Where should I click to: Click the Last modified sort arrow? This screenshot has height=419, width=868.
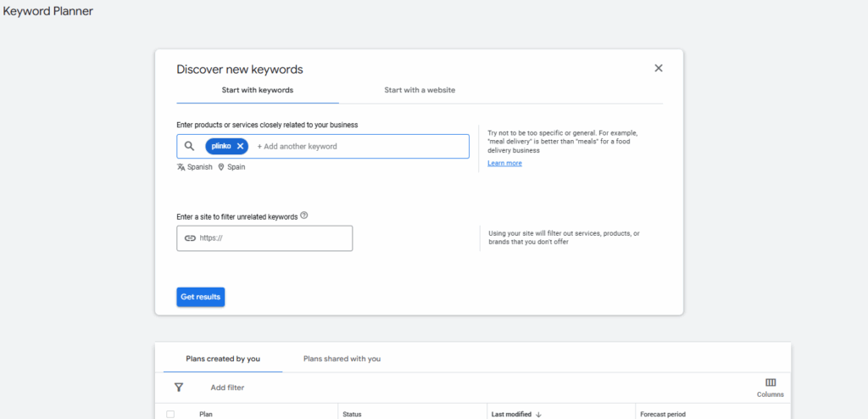(x=538, y=414)
